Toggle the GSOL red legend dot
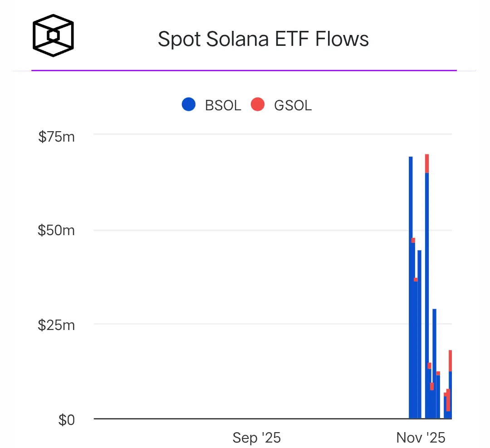The width and height of the screenshot is (490, 448). pyautogui.click(x=257, y=105)
